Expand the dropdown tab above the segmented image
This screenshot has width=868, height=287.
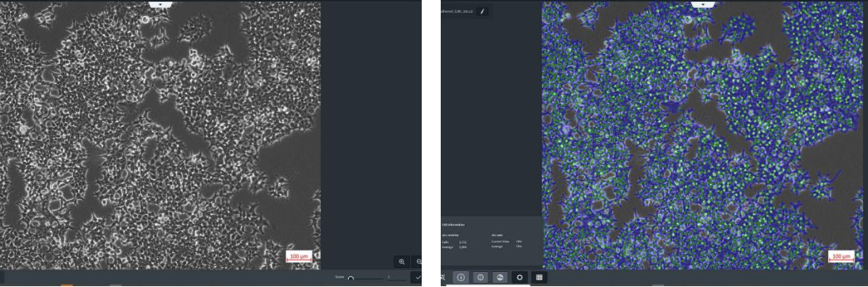point(703,4)
